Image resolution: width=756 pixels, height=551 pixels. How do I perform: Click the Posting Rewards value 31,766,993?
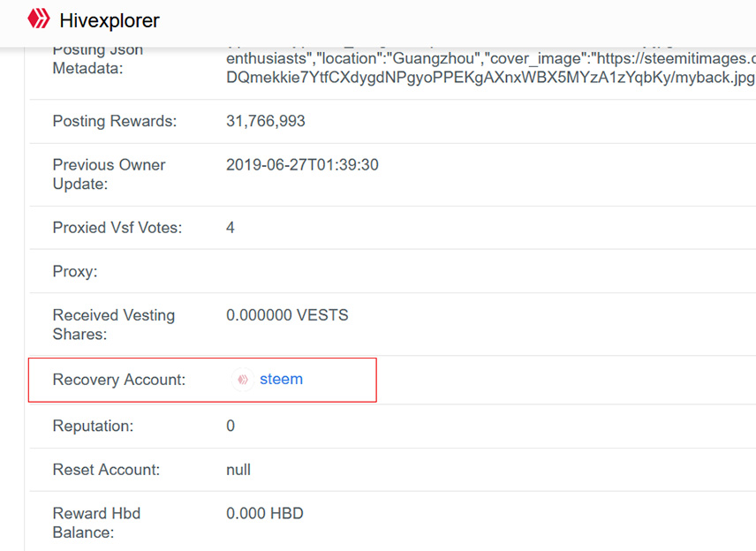point(265,121)
